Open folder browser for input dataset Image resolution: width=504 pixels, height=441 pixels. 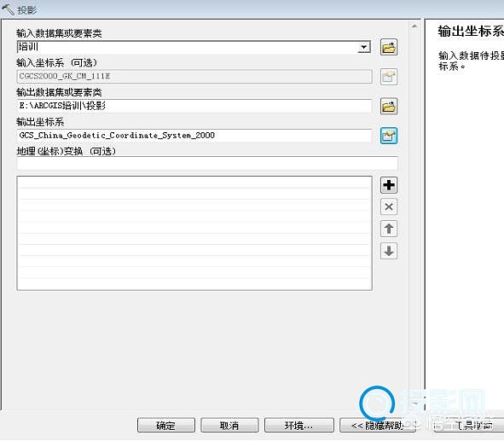389,48
